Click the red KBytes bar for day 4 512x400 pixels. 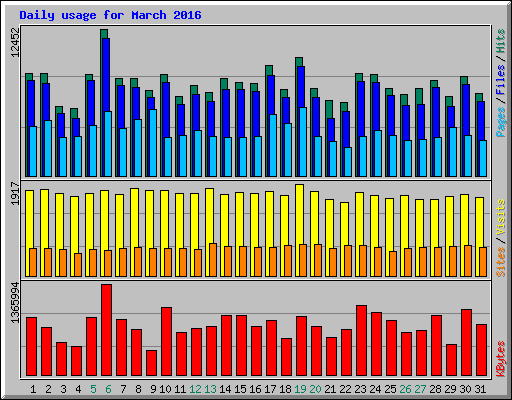(x=76, y=361)
